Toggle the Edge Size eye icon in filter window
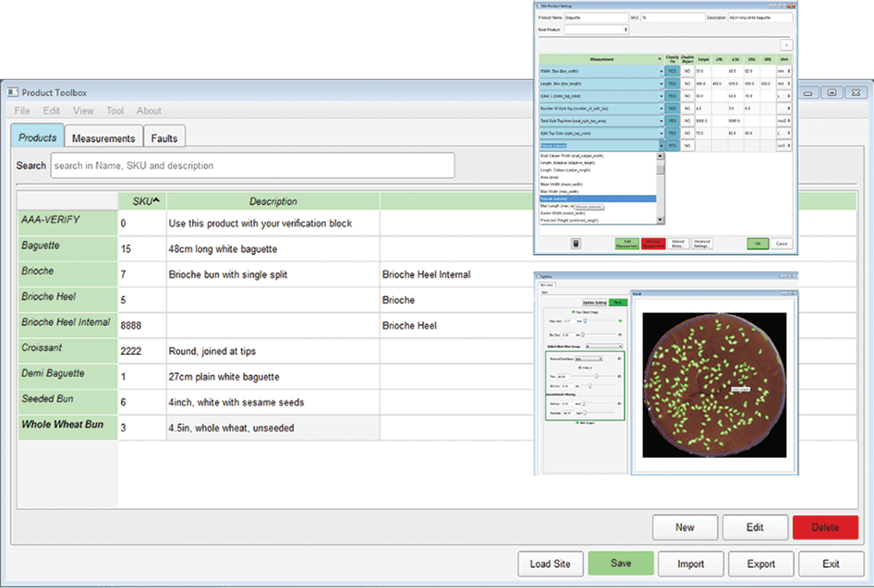 coord(620,321)
